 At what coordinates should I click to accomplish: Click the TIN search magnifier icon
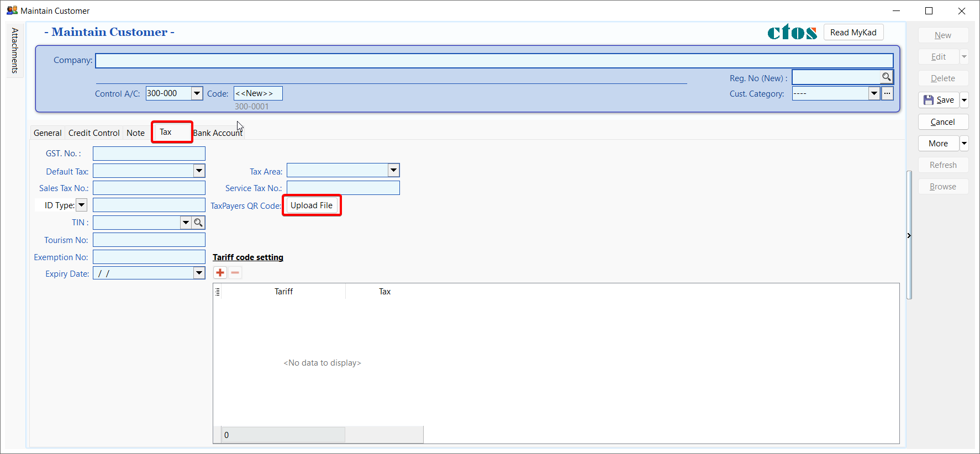point(198,223)
